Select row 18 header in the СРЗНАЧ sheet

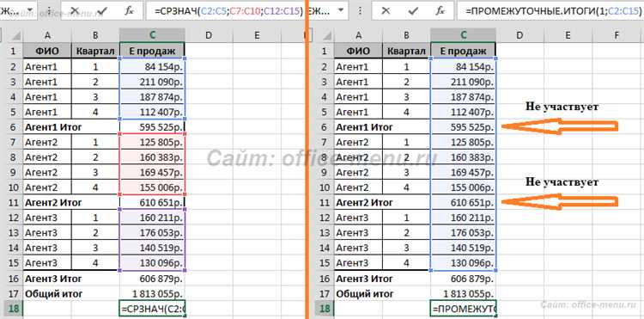coord(13,309)
